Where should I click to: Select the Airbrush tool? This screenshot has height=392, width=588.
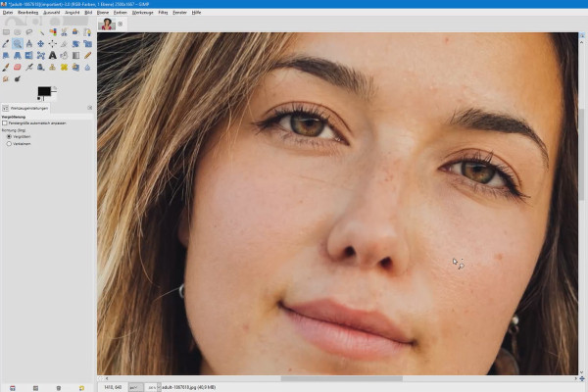pyautogui.click(x=29, y=68)
